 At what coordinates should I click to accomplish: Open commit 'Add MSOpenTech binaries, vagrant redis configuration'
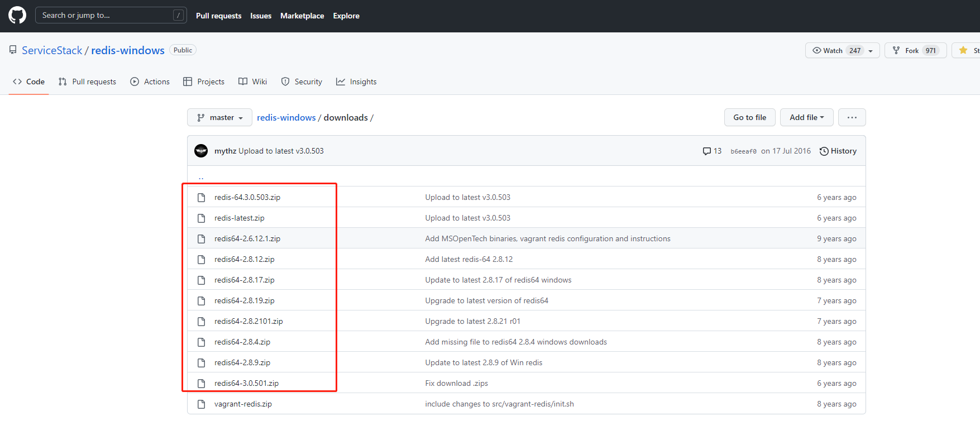[548, 238]
